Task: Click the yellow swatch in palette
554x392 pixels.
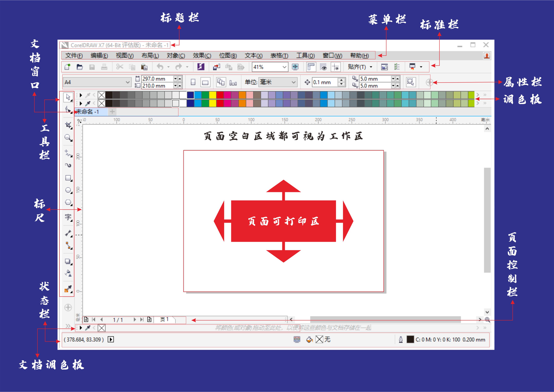Action: click(212, 95)
